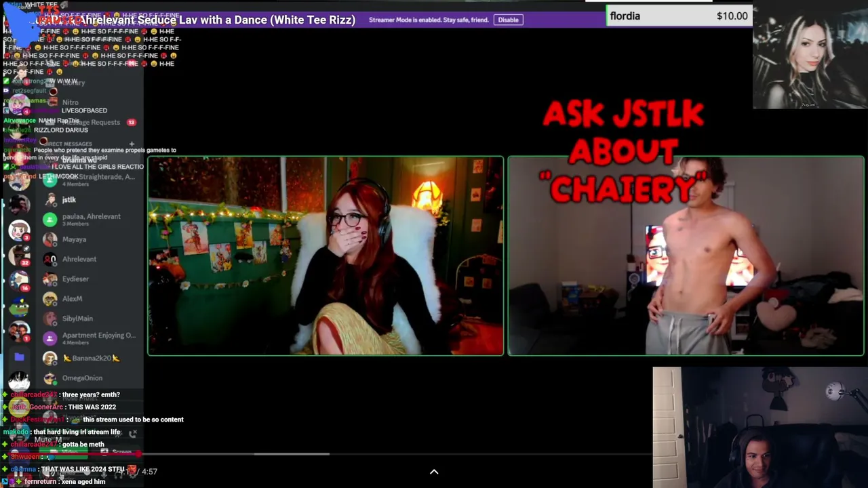The width and height of the screenshot is (868, 488).
Task: Open the green frog server icon
Action: click(19, 306)
